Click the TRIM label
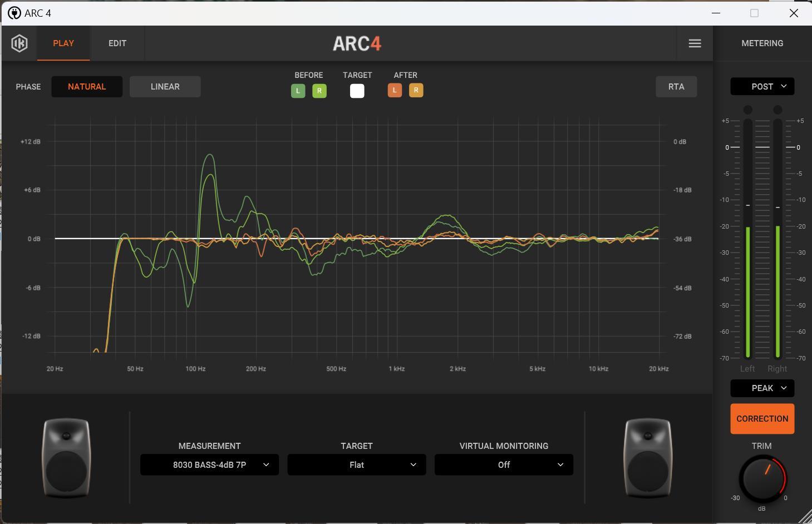The image size is (812, 524). coord(762,446)
